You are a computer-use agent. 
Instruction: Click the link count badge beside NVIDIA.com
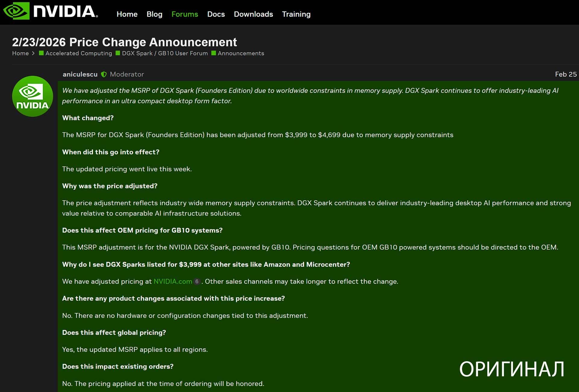(x=197, y=282)
